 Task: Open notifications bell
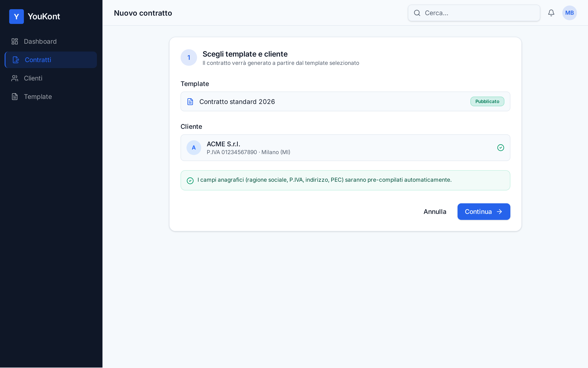[x=551, y=13]
